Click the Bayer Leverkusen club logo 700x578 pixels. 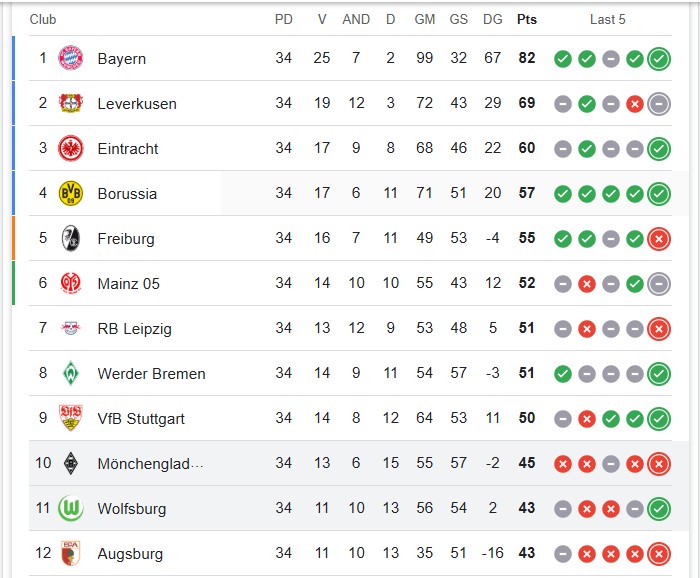coord(71,103)
